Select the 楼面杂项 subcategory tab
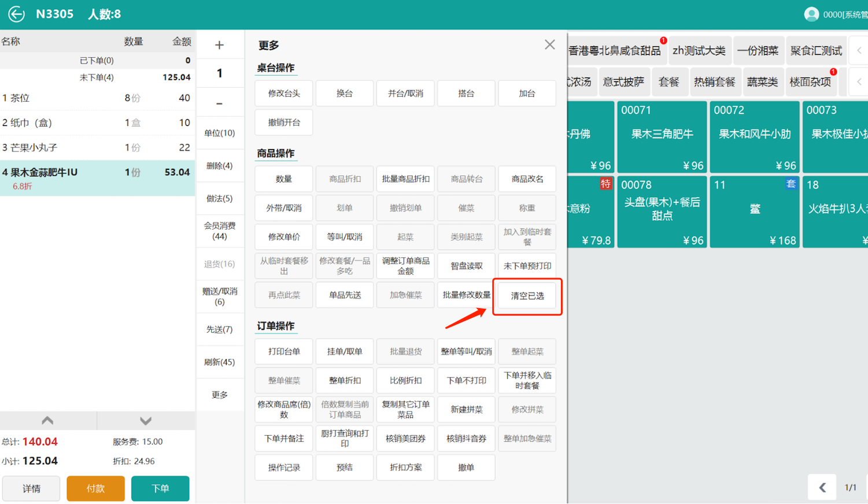The image size is (868, 504). [810, 82]
